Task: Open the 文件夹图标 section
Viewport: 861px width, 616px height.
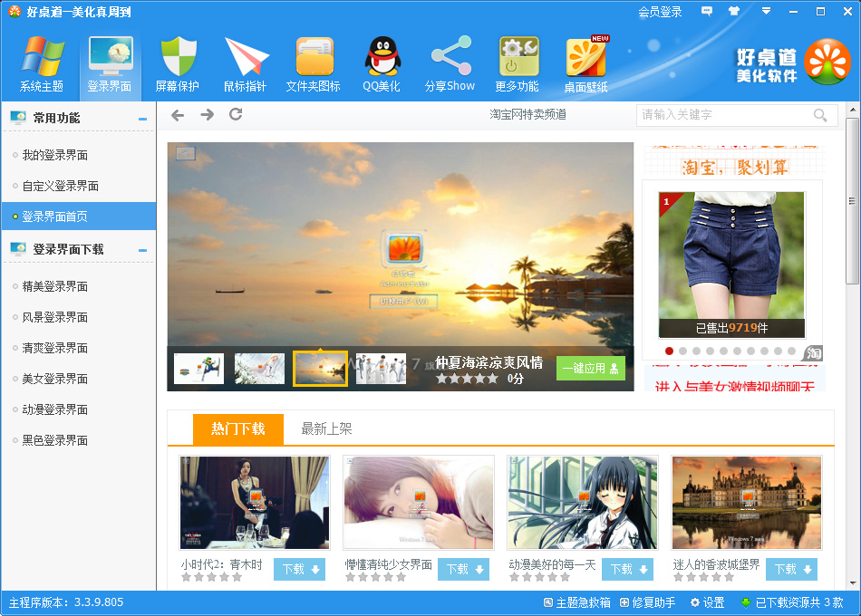Action: (x=314, y=63)
